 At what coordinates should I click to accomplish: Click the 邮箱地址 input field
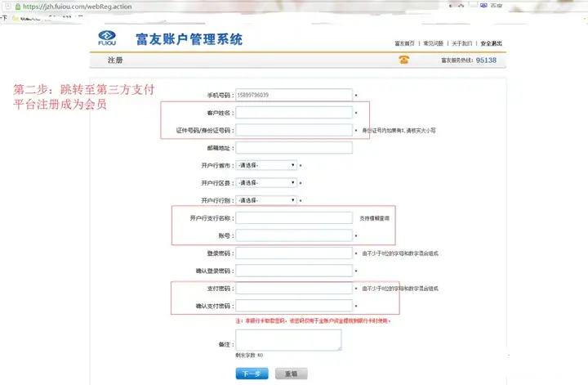click(294, 148)
